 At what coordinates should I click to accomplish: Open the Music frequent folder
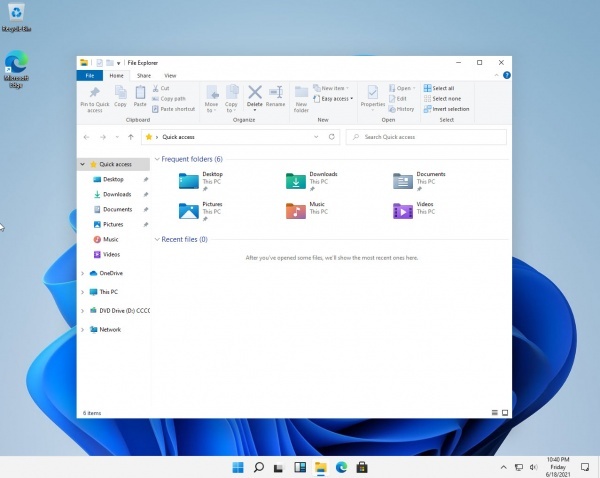coord(306,211)
